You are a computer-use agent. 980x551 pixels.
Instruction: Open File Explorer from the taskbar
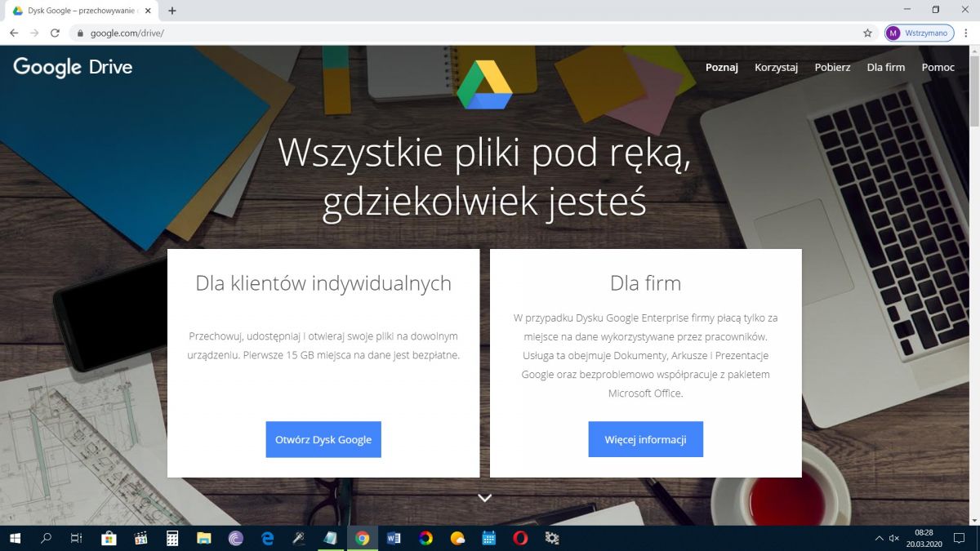click(204, 538)
